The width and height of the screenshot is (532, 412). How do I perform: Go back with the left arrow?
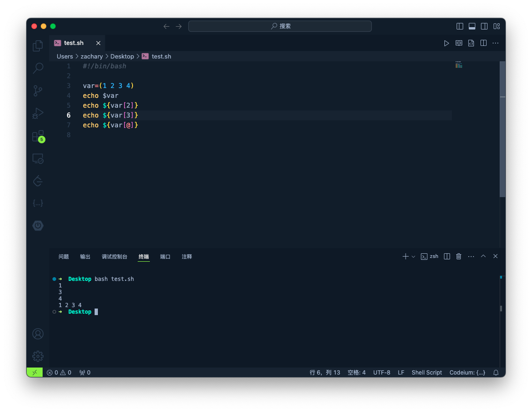point(166,26)
